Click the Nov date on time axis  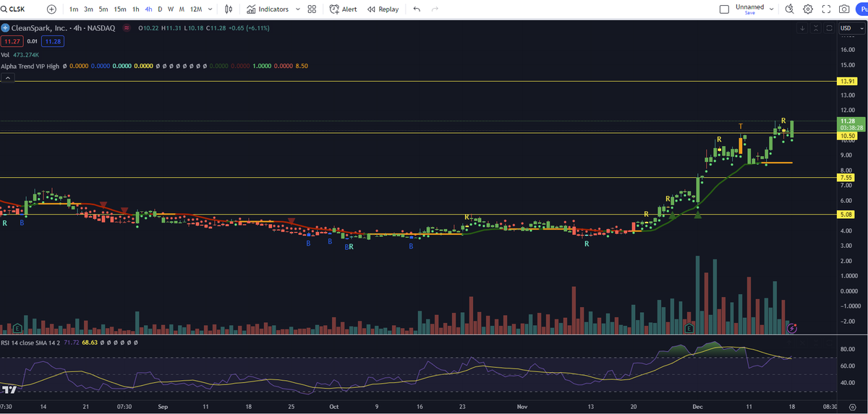tap(523, 407)
